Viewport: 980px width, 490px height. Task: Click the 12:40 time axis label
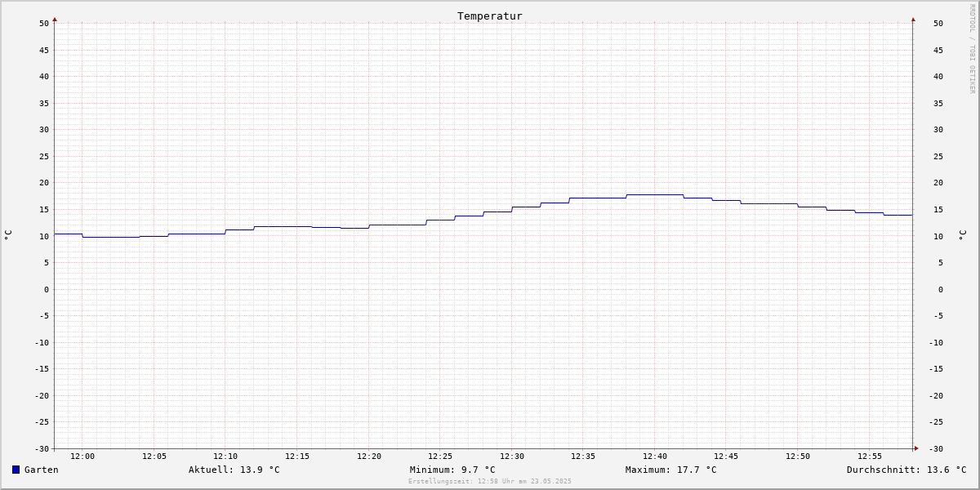tap(655, 457)
